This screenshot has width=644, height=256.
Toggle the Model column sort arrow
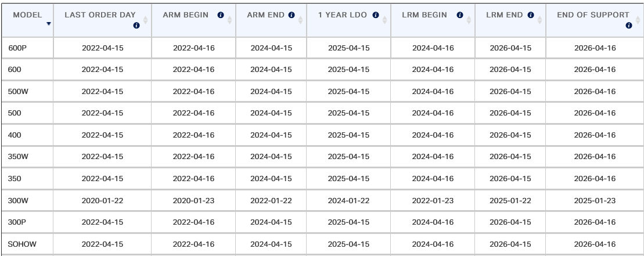tap(48, 24)
